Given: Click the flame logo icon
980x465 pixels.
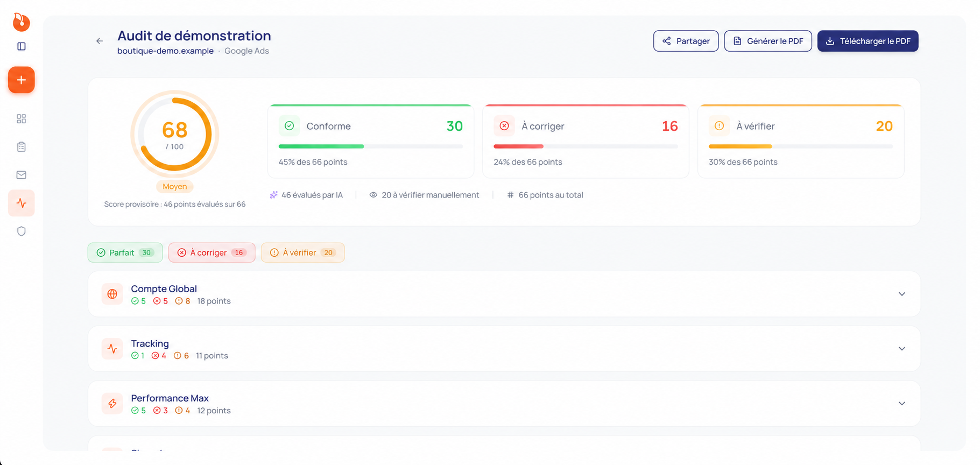Looking at the screenshot, I should tap(21, 22).
